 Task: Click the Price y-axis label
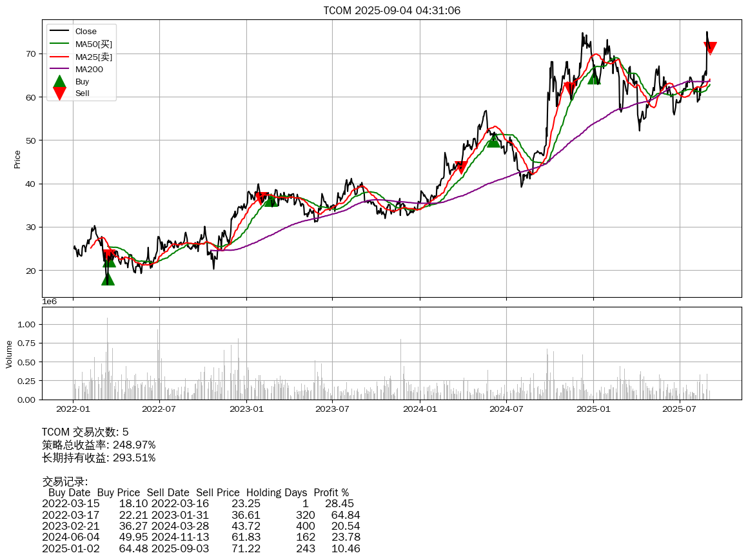(x=17, y=159)
